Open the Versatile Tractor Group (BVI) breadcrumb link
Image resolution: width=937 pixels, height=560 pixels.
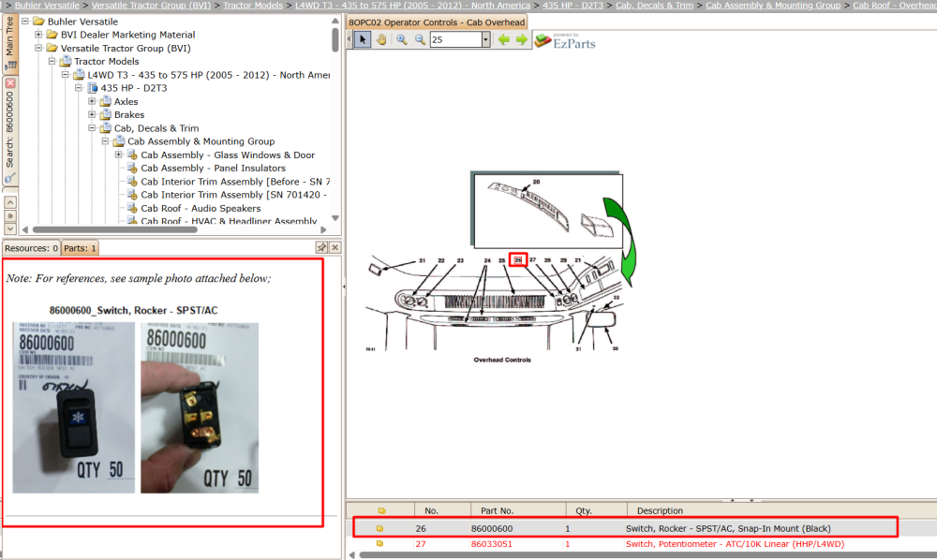[151, 5]
